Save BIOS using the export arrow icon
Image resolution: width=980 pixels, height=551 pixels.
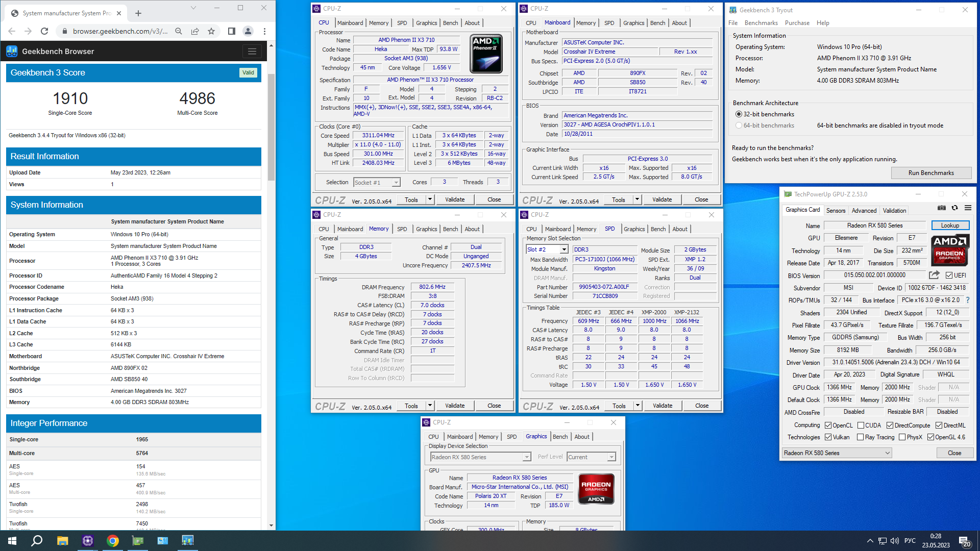click(934, 275)
